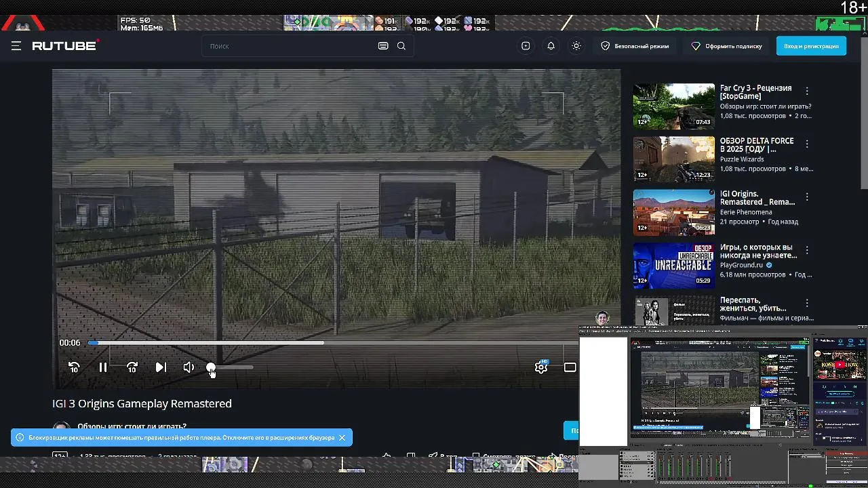Open options menu for Переспать, жениться video
Viewport: 868px width, 488px height.
[807, 302]
